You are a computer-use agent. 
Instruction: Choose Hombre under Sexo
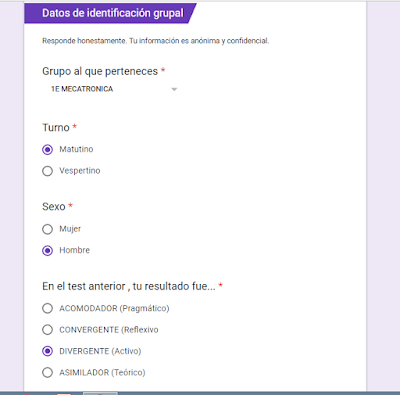(47, 250)
